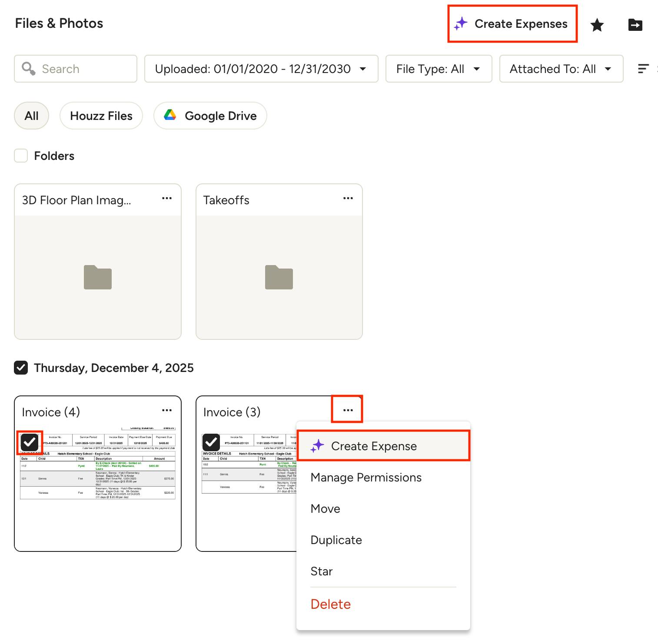
Task: Open the File Type filter dropdown
Action: [x=438, y=69]
